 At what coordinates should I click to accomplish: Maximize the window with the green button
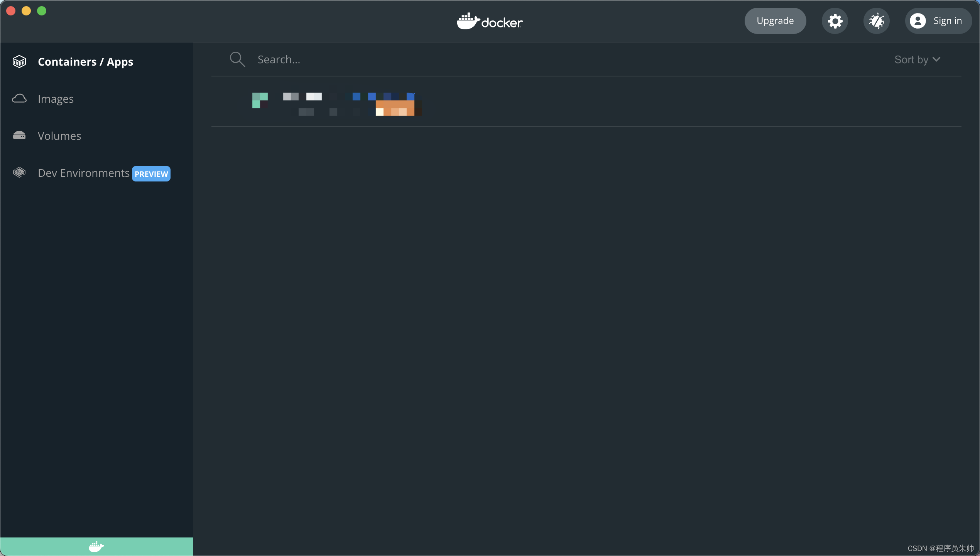tap(42, 11)
